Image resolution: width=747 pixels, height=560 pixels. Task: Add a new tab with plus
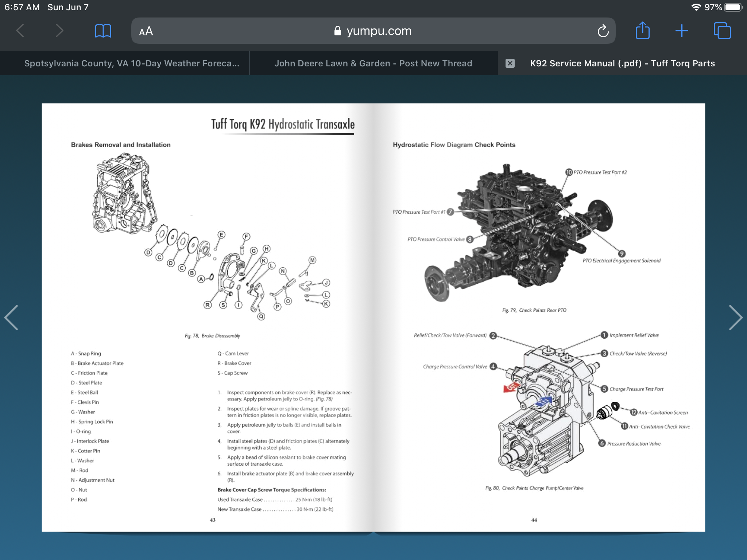coord(681,31)
